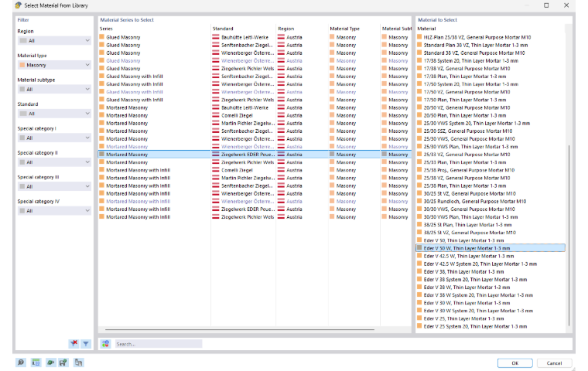This screenshot has height=371, width=588.
Task: Select Mortared Masonry row with Martin Pichler Ziegelw...
Action: pyautogui.click(x=255, y=124)
